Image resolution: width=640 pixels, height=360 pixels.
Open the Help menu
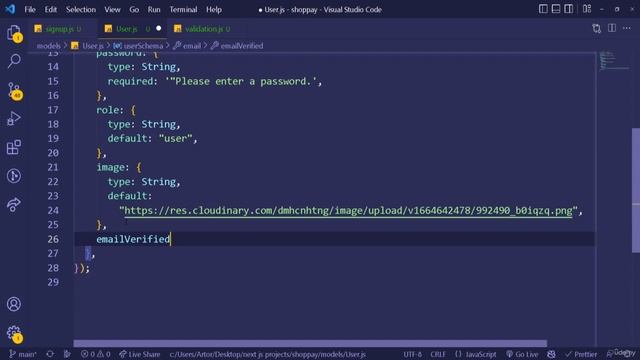[213, 9]
